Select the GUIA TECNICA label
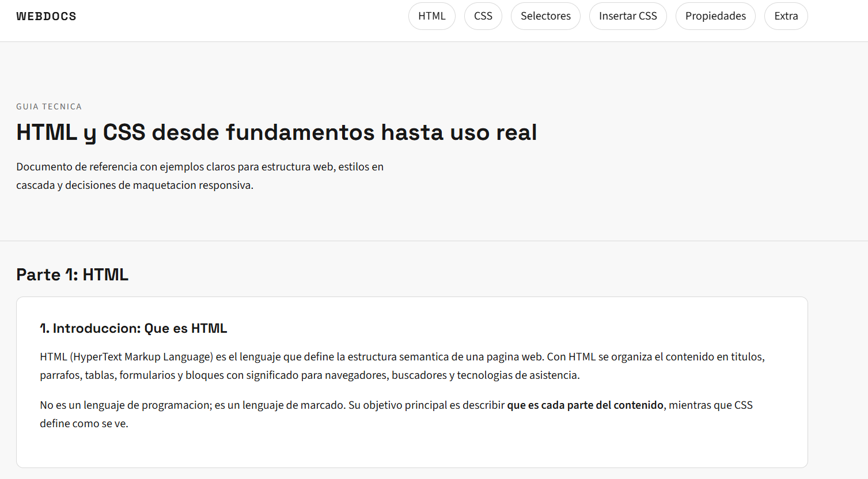868x479 pixels. click(x=49, y=106)
